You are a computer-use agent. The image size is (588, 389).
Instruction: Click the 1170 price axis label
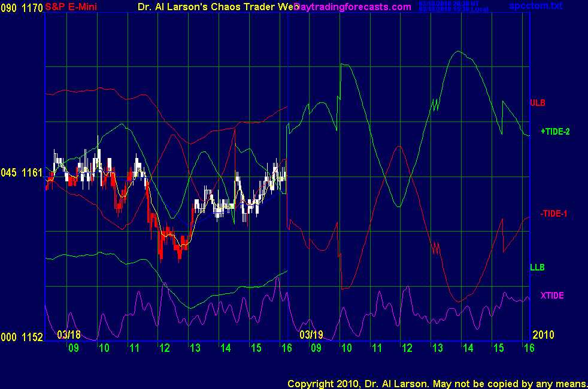(x=32, y=8)
